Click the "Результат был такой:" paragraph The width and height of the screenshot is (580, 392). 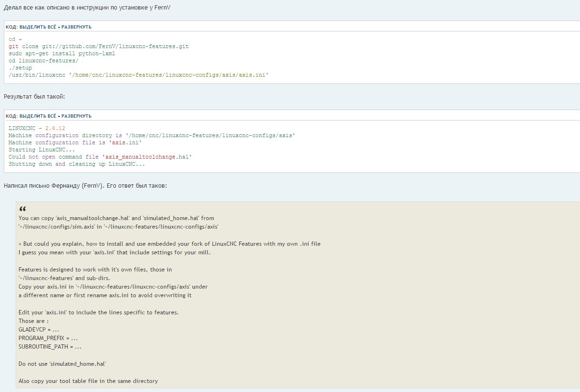pyautogui.click(x=34, y=97)
